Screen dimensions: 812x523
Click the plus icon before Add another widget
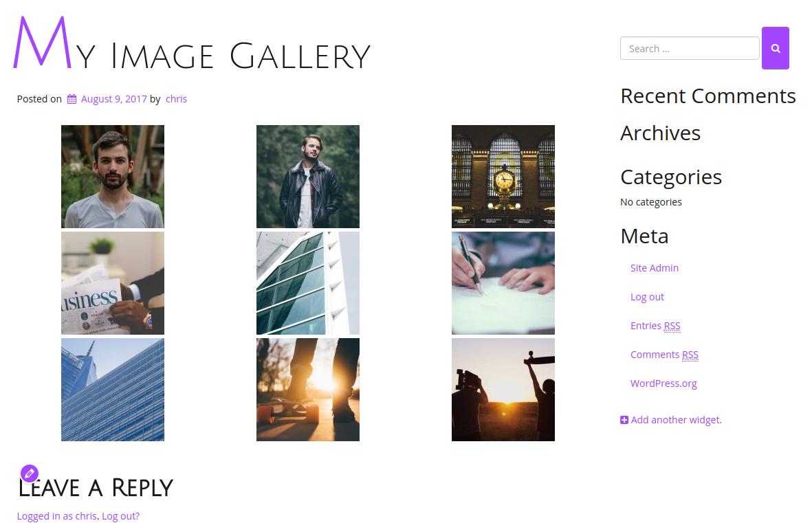tap(624, 420)
